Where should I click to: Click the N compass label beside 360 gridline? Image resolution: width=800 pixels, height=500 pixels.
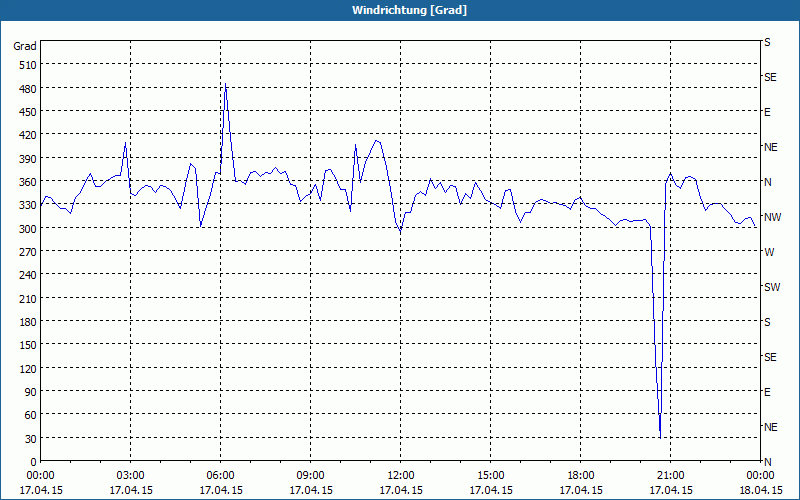767,182
